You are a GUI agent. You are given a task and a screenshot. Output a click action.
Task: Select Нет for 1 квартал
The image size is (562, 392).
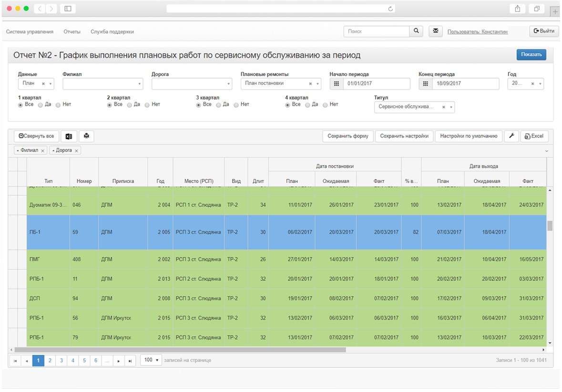[58, 105]
